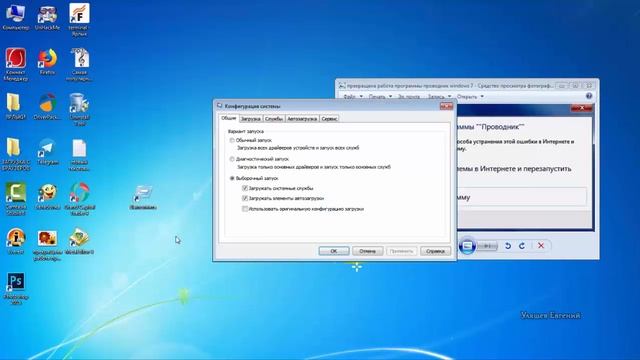Click the blue help icon in Photo Viewer
640x360 pixels.
pos(589,96)
